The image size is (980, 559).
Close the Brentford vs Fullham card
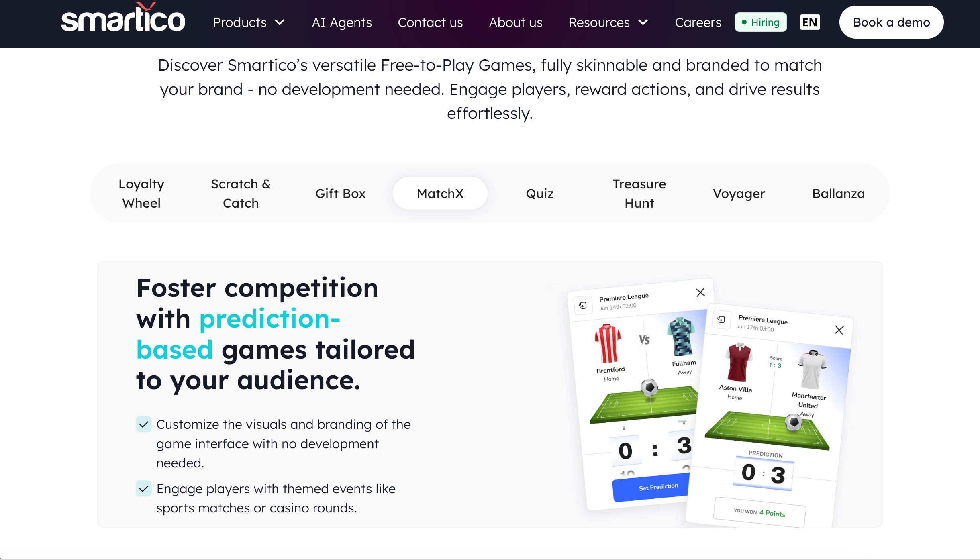[x=700, y=292]
